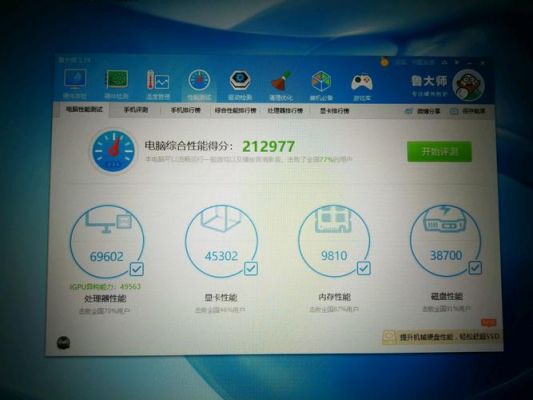This screenshot has height=400, width=533.
Task: Click the 鲁大师 monkey avatar logo
Action: [x=468, y=85]
